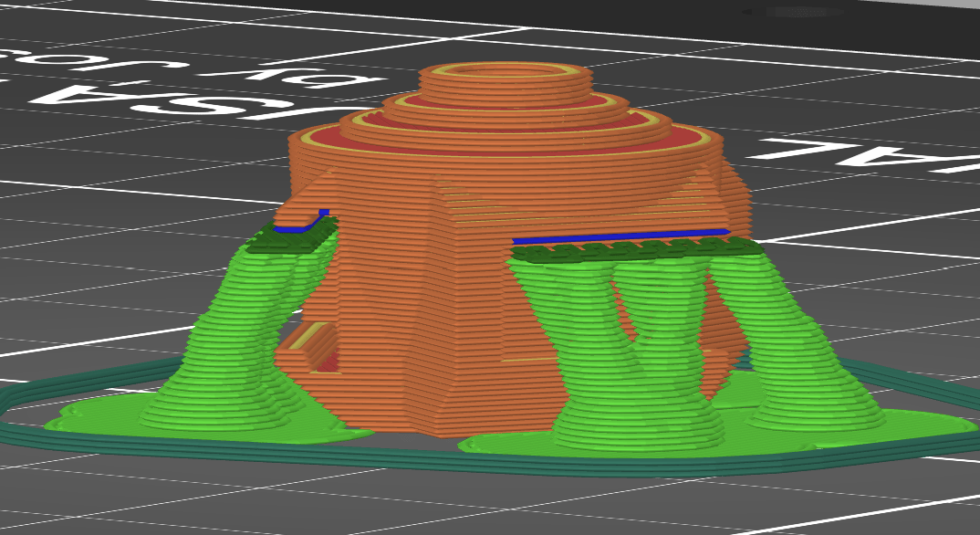Select the dark green support interface on the right
Screen dimensions: 980x535
click(639, 250)
